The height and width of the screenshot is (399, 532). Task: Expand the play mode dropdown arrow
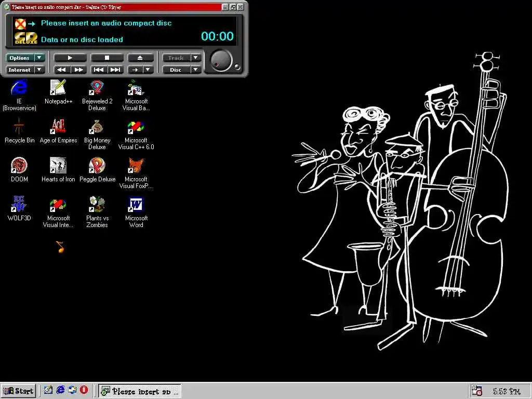148,70
